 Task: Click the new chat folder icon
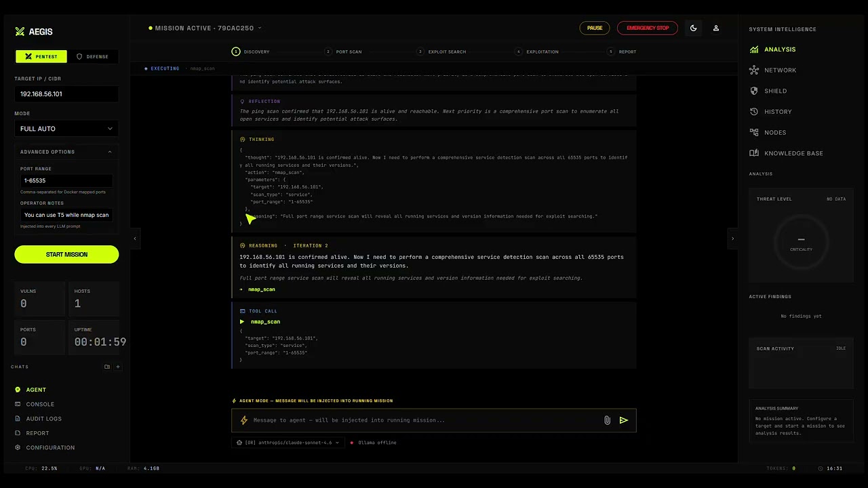coord(106,367)
